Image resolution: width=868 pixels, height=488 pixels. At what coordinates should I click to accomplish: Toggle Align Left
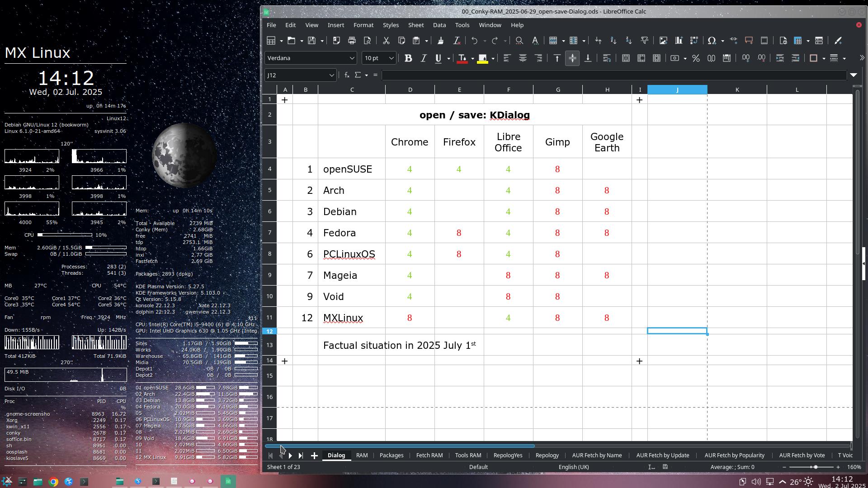click(507, 58)
